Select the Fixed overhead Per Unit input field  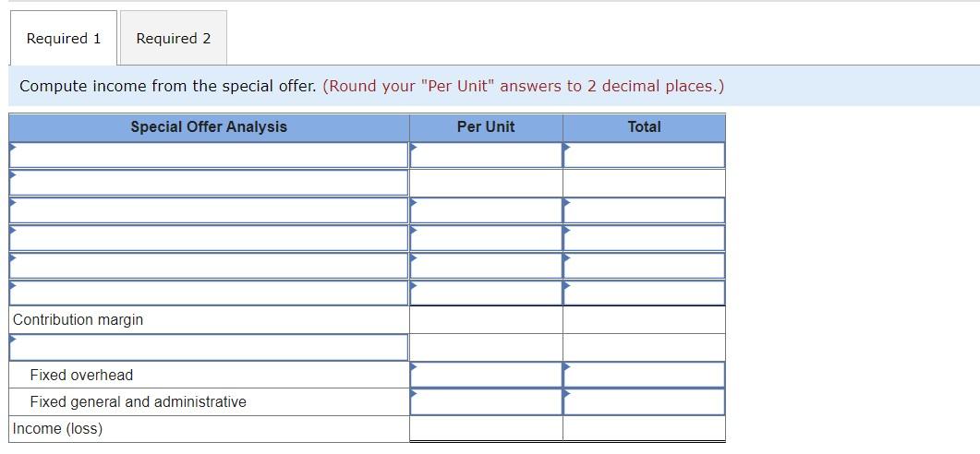(x=486, y=375)
